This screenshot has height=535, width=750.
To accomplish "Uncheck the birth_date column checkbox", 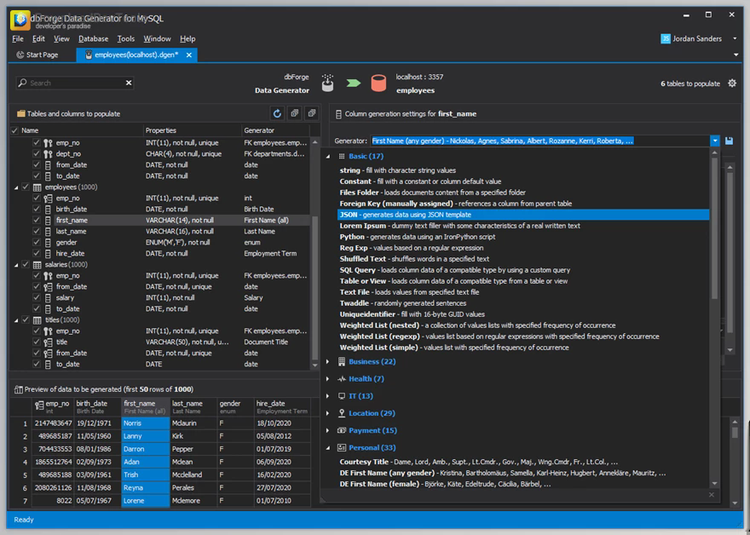I will pos(36,209).
